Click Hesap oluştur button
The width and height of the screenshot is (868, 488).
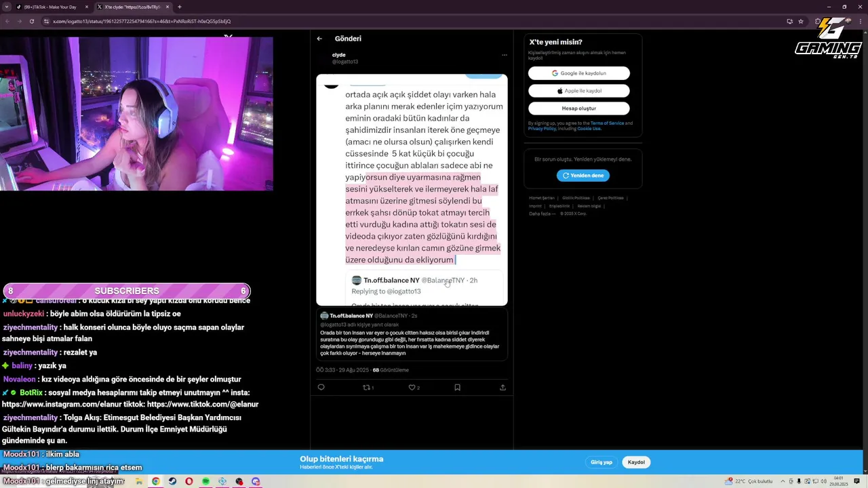pos(579,108)
